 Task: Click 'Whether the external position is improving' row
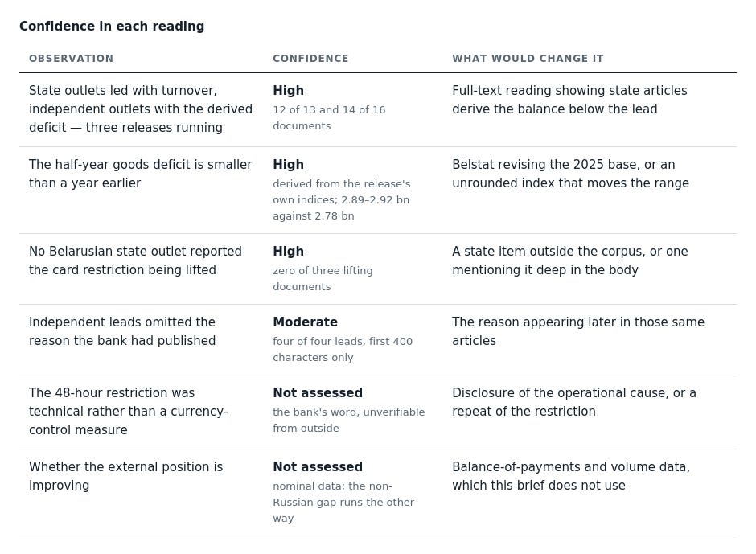tap(377, 492)
